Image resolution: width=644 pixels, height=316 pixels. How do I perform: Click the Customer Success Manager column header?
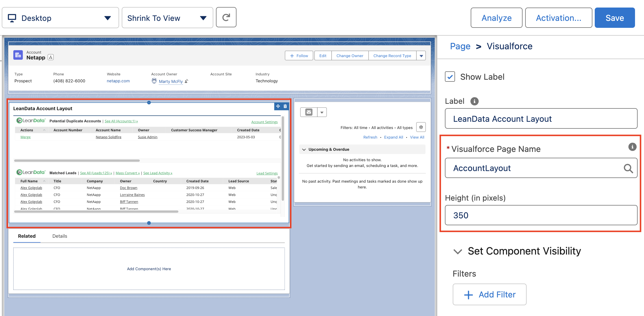(x=194, y=130)
